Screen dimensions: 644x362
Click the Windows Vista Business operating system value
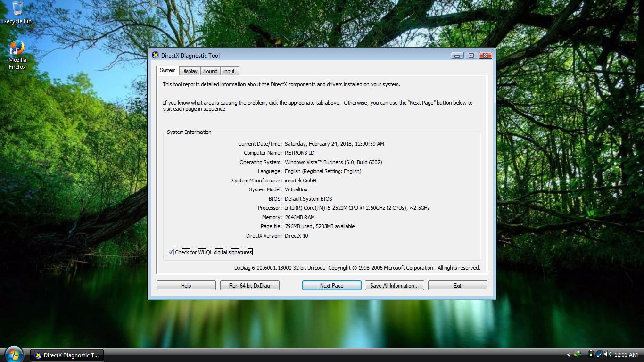(x=333, y=162)
